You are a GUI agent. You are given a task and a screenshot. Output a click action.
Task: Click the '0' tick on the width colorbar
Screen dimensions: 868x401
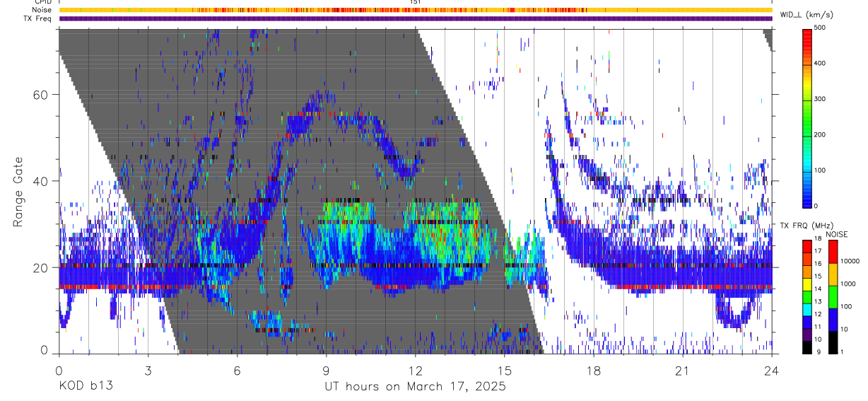click(816, 206)
